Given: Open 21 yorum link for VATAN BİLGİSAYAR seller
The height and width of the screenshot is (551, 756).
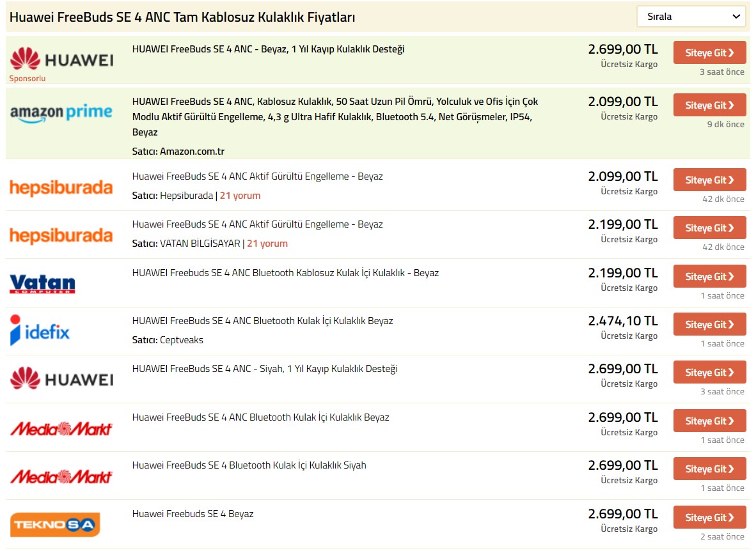Looking at the screenshot, I should 267,244.
